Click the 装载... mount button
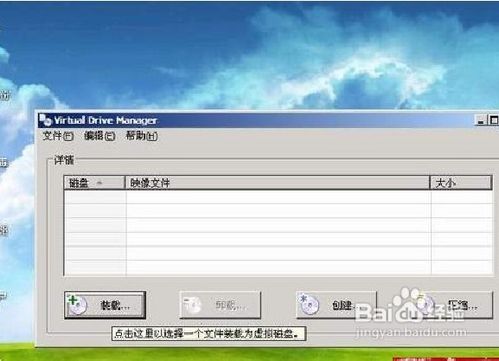This screenshot has height=361, width=499. point(105,305)
